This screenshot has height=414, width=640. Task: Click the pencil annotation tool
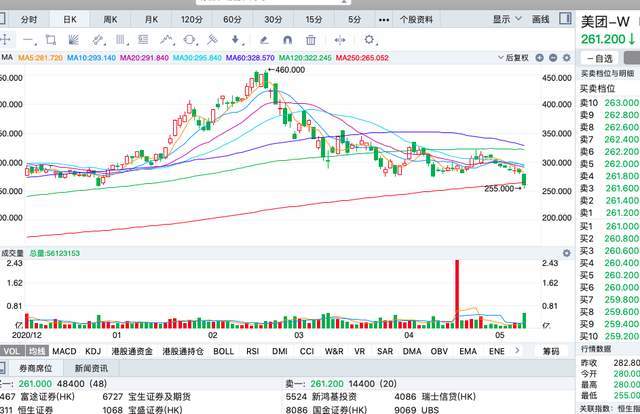pyautogui.click(x=264, y=40)
